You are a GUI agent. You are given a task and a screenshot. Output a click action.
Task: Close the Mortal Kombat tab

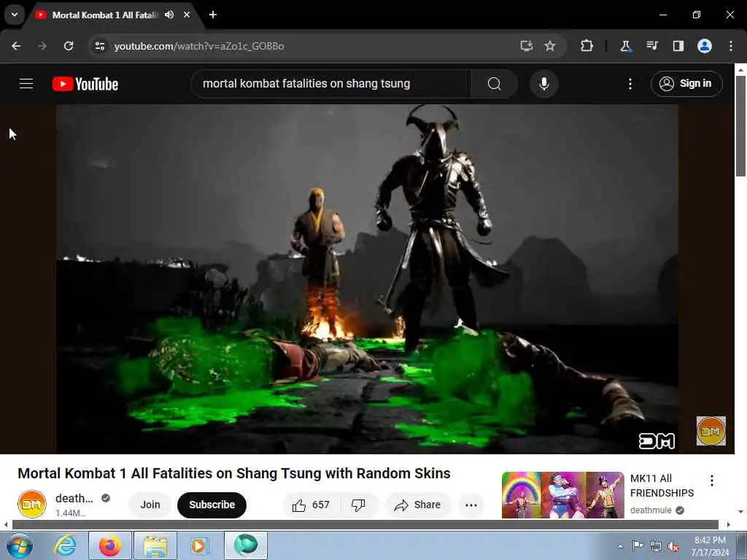187,15
